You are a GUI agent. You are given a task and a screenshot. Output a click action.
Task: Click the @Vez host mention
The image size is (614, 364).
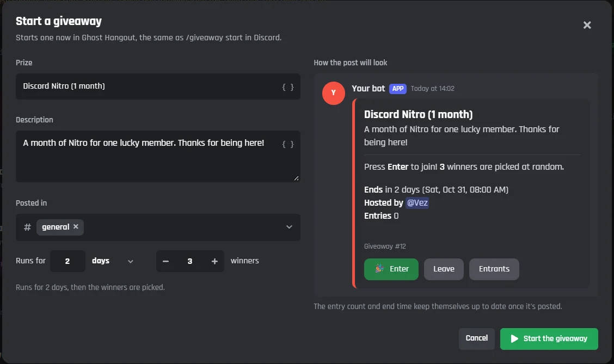[417, 203]
